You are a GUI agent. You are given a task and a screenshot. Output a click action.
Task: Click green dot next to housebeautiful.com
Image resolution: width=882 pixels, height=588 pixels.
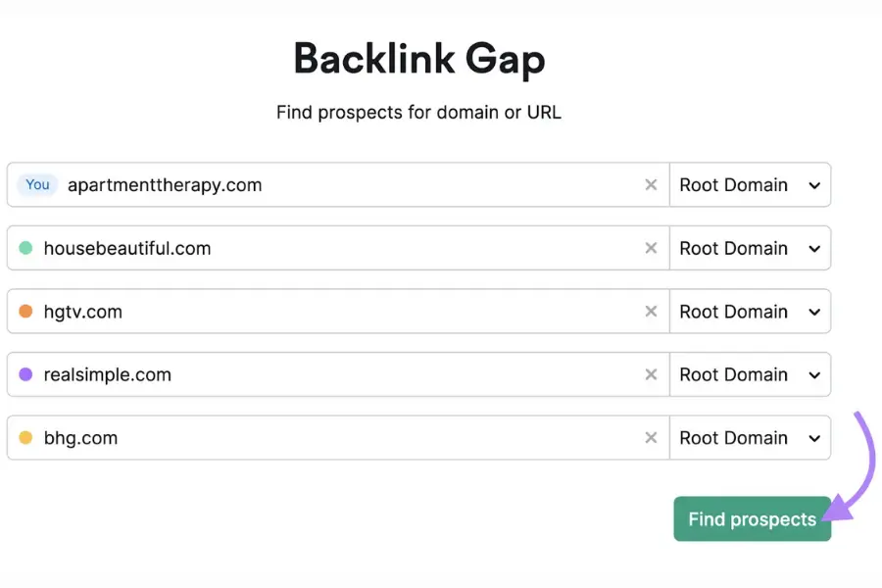click(x=25, y=249)
